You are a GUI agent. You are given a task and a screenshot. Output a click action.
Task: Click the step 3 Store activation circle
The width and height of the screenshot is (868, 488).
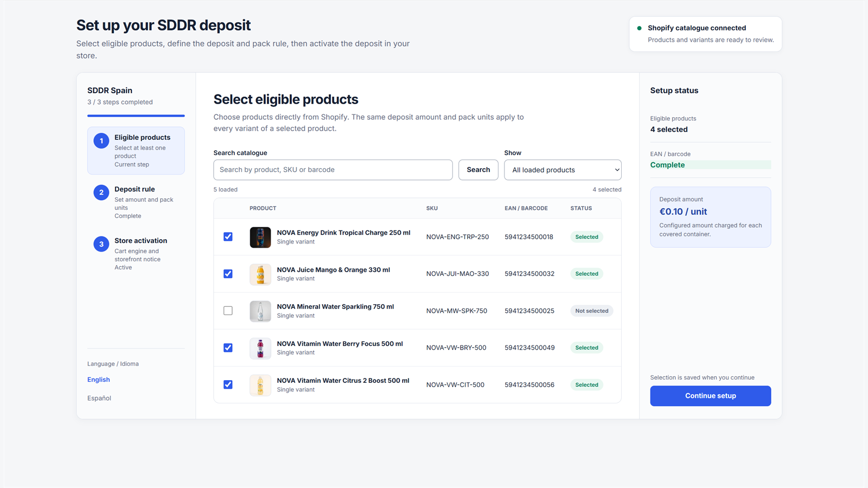(101, 244)
